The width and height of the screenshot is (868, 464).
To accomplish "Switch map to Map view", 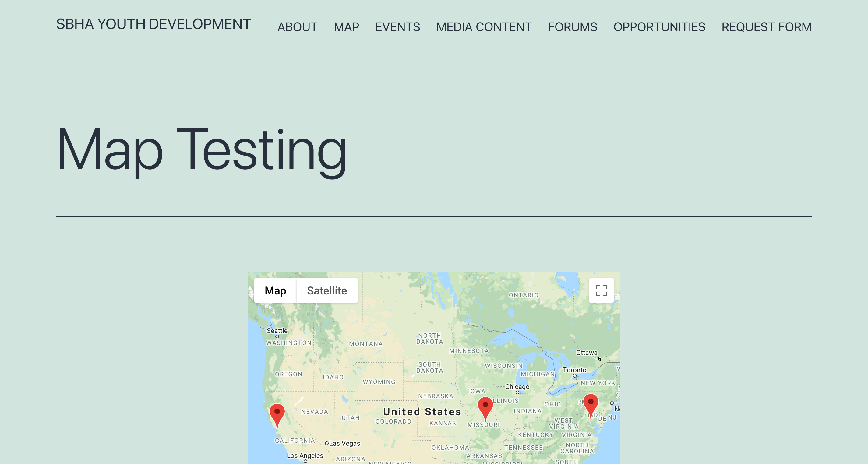I will coord(275,290).
